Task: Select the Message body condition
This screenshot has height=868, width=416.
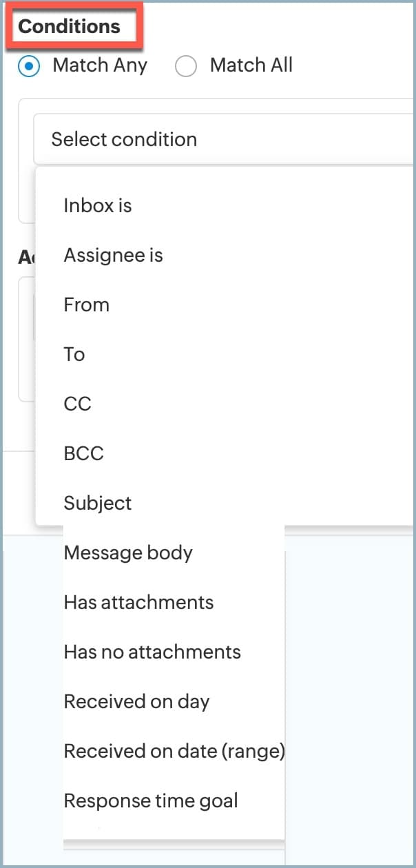Action: [x=128, y=552]
